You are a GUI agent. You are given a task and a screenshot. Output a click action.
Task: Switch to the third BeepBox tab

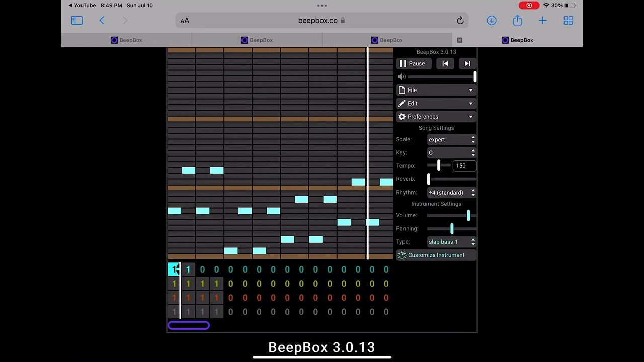coord(387,40)
